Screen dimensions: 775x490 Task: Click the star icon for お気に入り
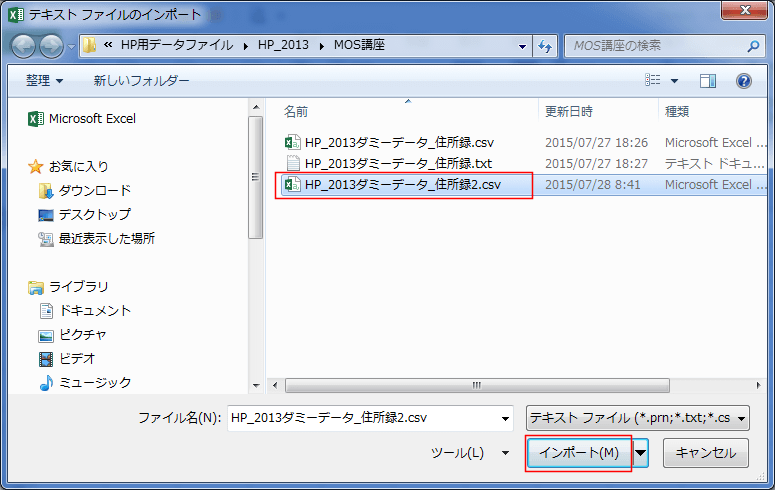tap(36, 167)
